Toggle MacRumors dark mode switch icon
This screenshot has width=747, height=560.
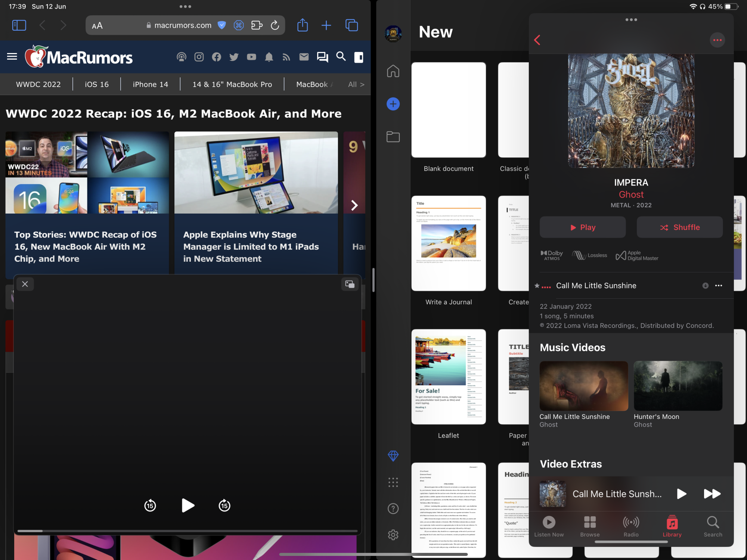pos(359,57)
